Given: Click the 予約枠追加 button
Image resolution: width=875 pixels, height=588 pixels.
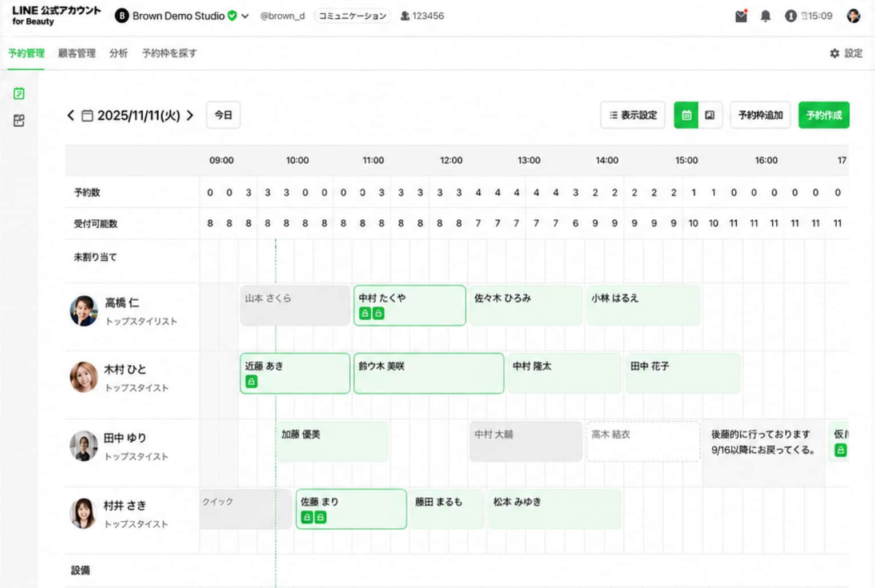Looking at the screenshot, I should coord(760,115).
